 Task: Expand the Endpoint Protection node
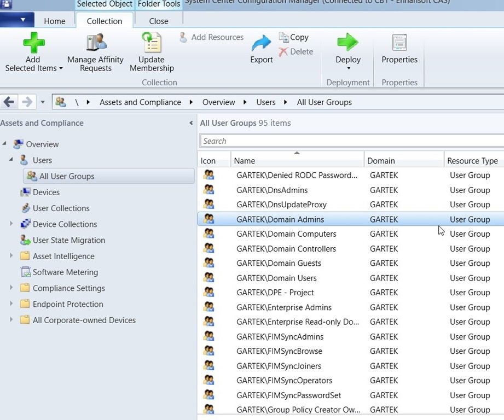pos(11,303)
